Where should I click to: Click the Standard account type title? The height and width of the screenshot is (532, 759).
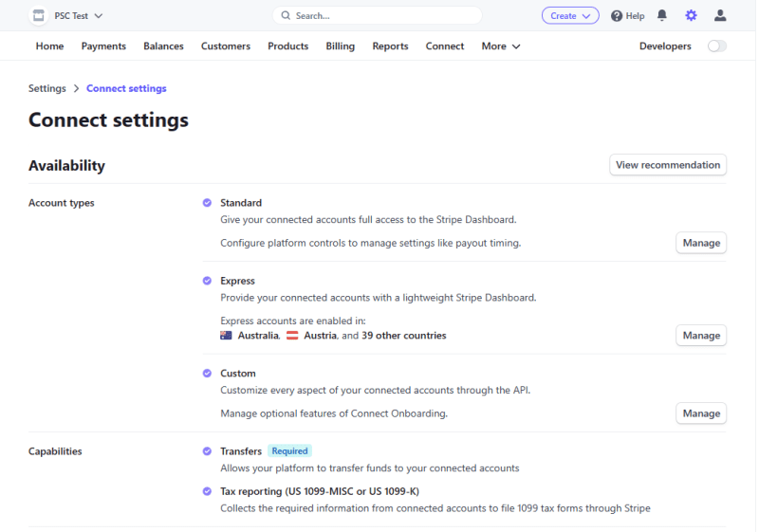tap(241, 203)
